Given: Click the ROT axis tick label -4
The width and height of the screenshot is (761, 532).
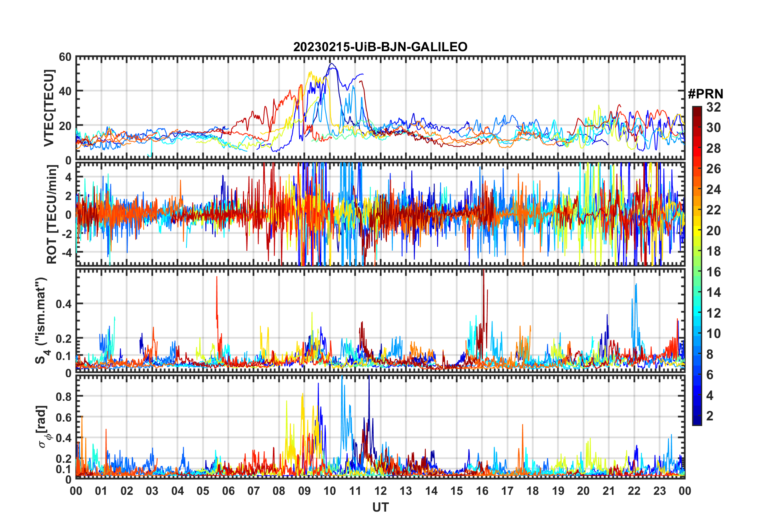Looking at the screenshot, I should pos(67,253).
